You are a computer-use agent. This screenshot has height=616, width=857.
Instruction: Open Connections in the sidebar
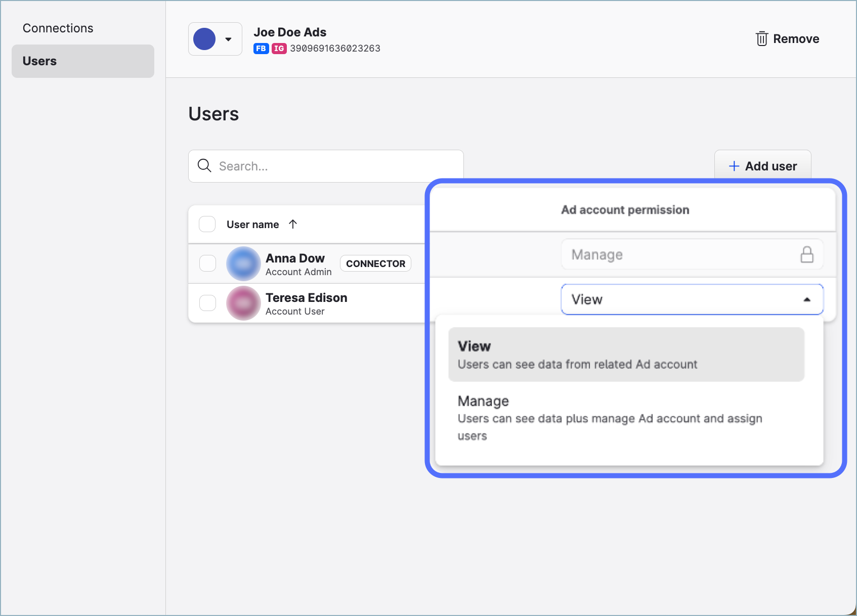click(x=58, y=28)
